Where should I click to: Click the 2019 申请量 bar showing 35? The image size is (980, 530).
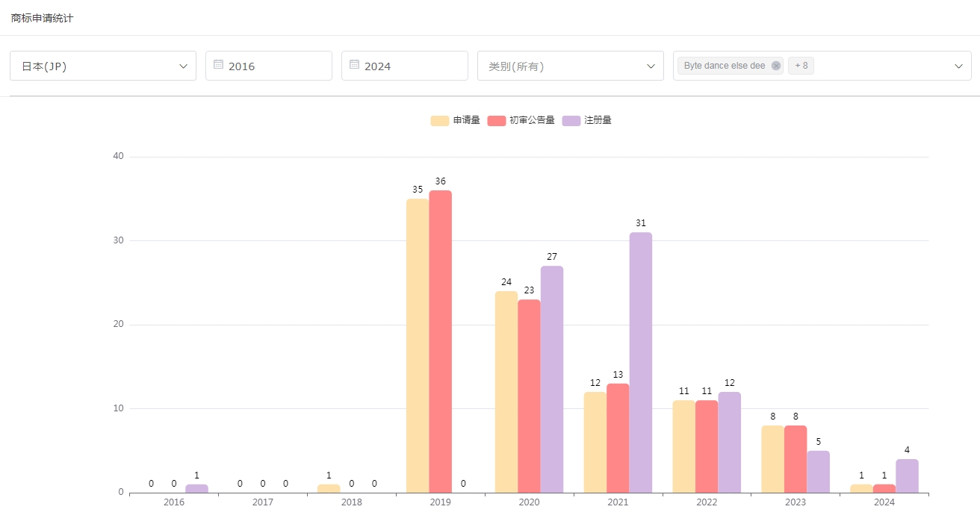tap(418, 346)
